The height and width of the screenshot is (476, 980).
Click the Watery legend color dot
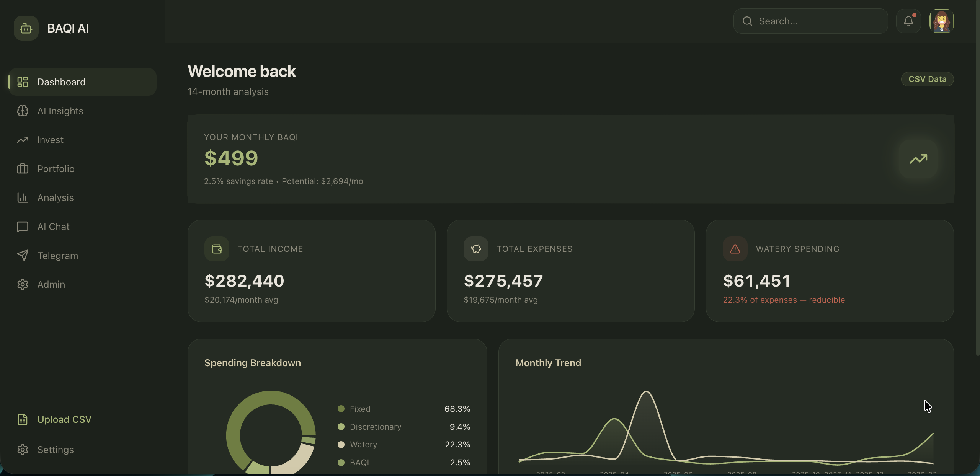341,444
